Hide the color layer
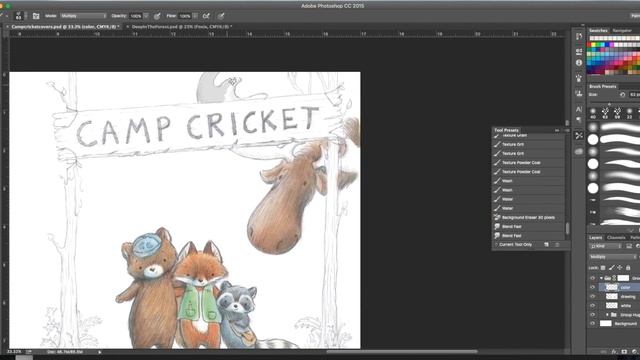This screenshot has width=640, height=360. point(592,287)
